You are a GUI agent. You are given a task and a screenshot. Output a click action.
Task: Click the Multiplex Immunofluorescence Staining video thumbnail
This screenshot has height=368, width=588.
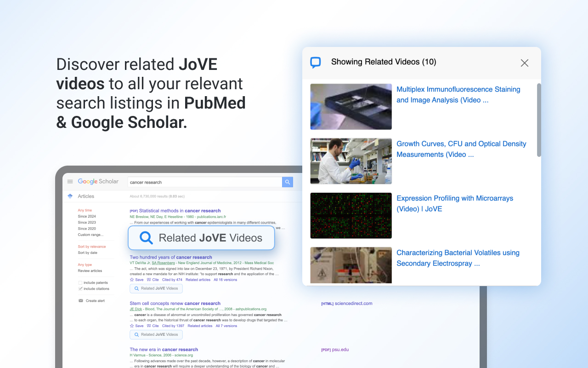[351, 107]
